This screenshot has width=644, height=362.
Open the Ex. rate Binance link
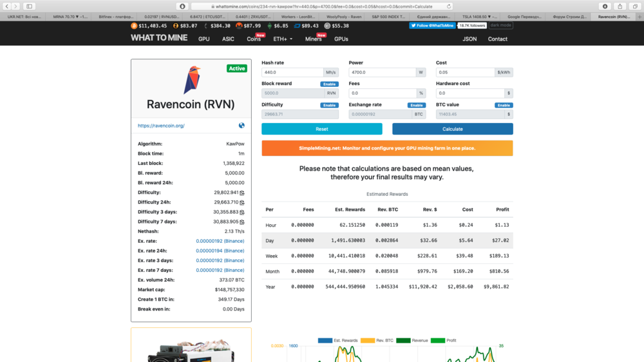[220, 241]
